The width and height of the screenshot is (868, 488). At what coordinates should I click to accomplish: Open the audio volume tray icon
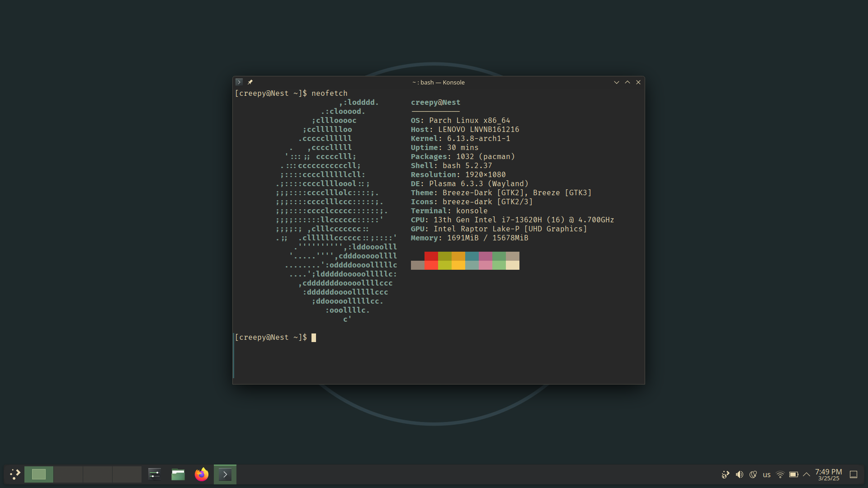click(x=740, y=474)
